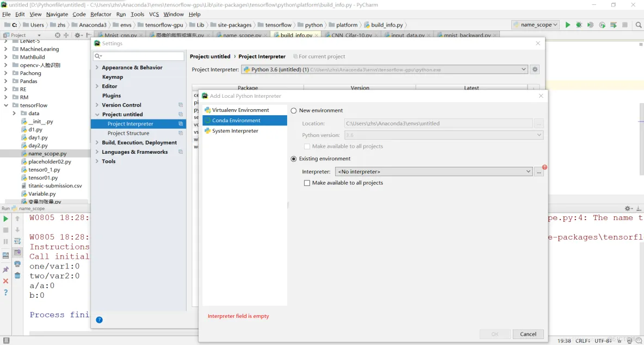Click the Settings search field
The height and width of the screenshot is (345, 644).
click(139, 56)
